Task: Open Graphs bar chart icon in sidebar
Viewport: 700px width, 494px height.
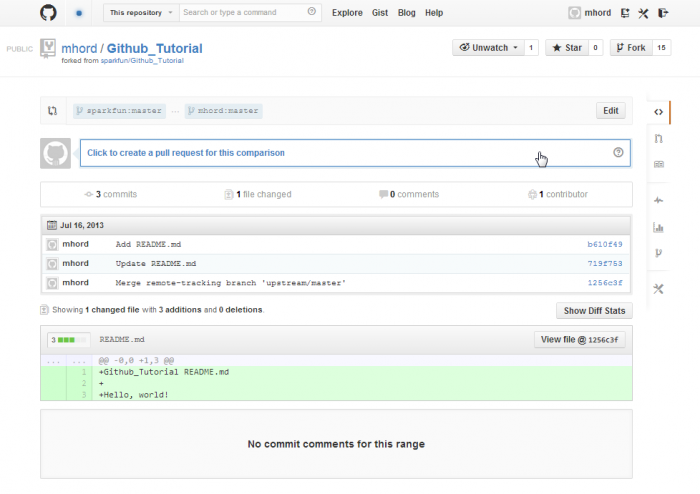Action: [658, 228]
